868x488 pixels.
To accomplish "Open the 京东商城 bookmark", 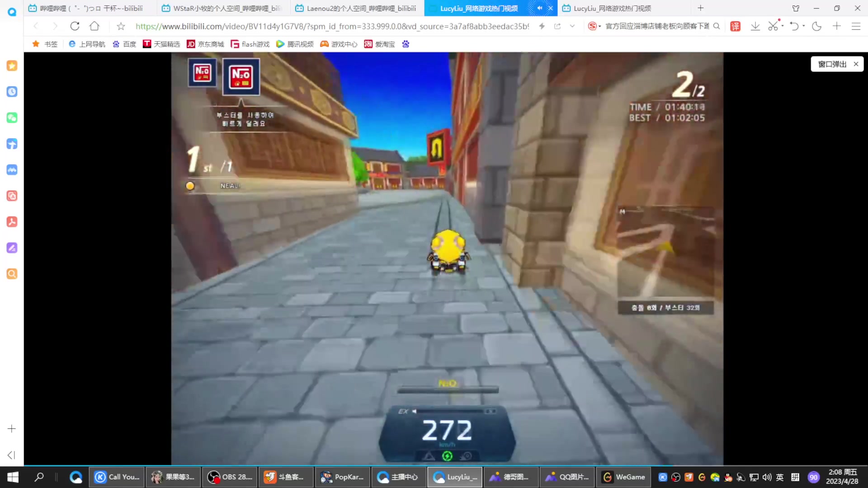I will [x=206, y=44].
